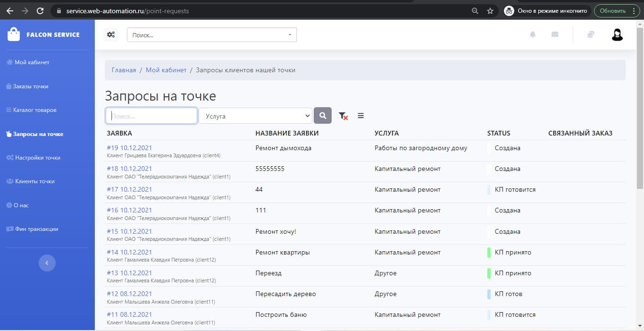This screenshot has width=644, height=331.
Task: Open request #16 10.12.2021
Action: pyautogui.click(x=130, y=210)
